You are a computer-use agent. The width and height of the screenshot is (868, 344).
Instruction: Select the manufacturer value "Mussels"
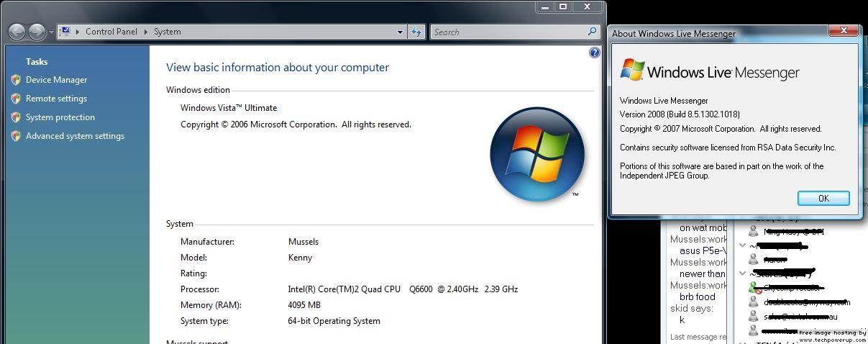pyautogui.click(x=303, y=242)
